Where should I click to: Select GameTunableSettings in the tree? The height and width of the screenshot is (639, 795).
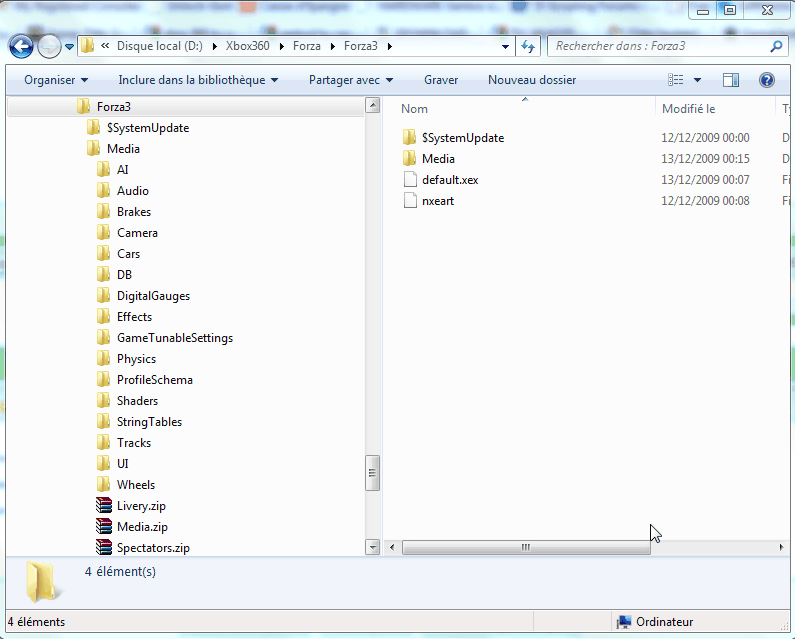[x=174, y=338]
